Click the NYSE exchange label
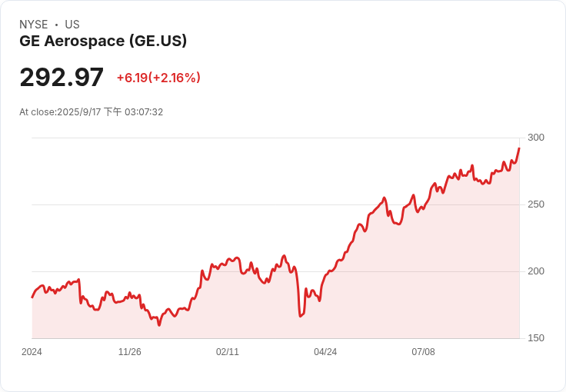The image size is (566, 392). [34, 25]
